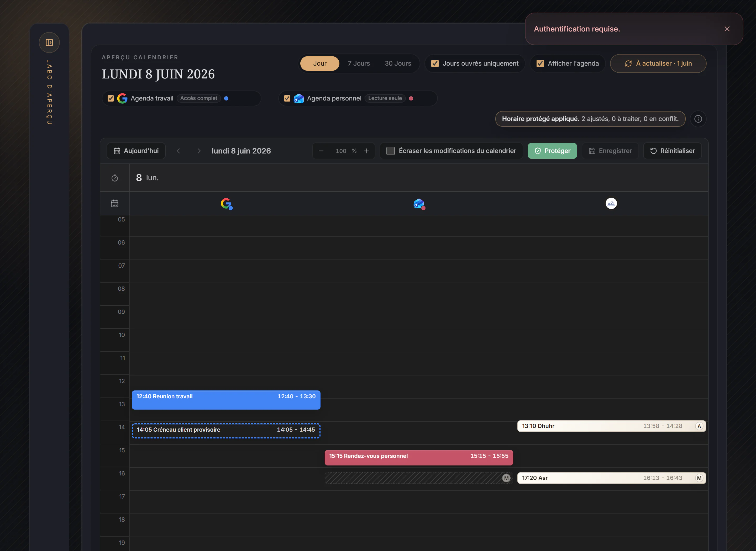Viewport: 756px width, 551px height.
Task: Uncheck the Agenda travail calendar
Action: (x=111, y=98)
